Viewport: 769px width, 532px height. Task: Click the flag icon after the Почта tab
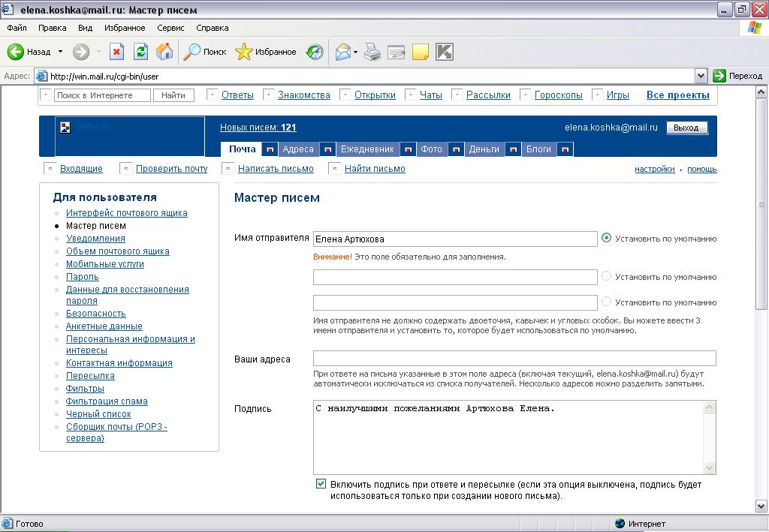coord(270,149)
